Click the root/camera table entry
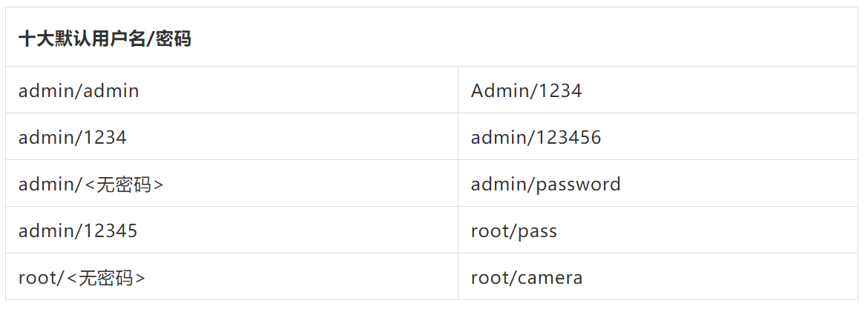 [526, 278]
